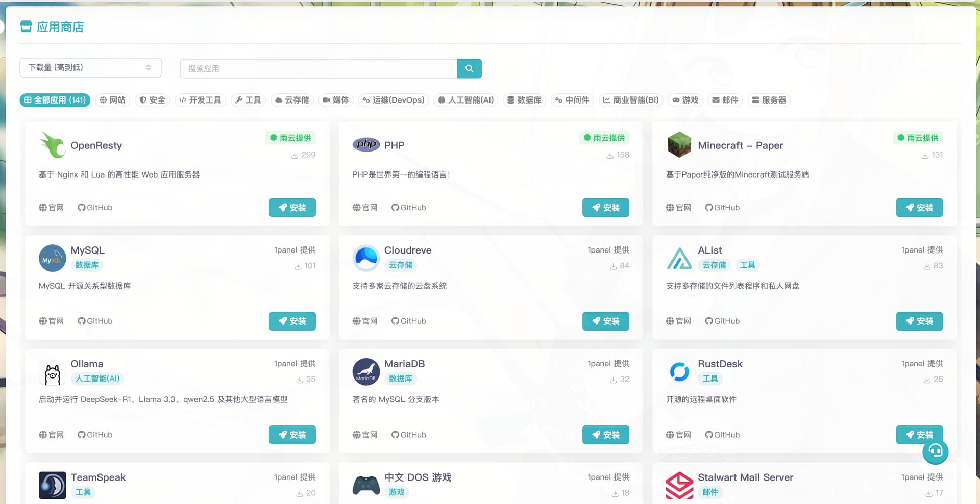
Task: Filter by 云存储 category in filter bar
Action: click(x=292, y=100)
